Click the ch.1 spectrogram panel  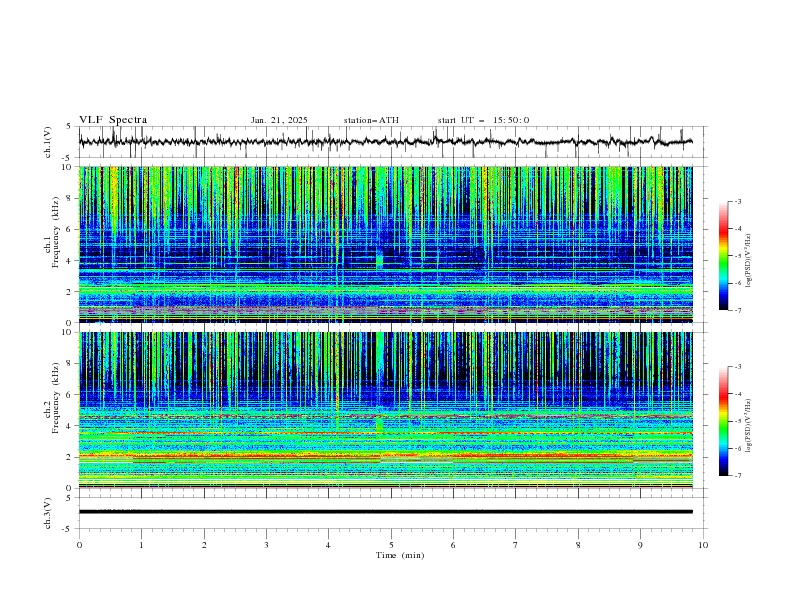pos(385,244)
